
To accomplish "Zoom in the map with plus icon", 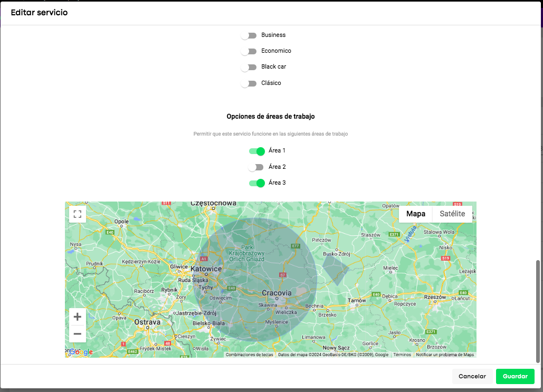I will pos(77,317).
